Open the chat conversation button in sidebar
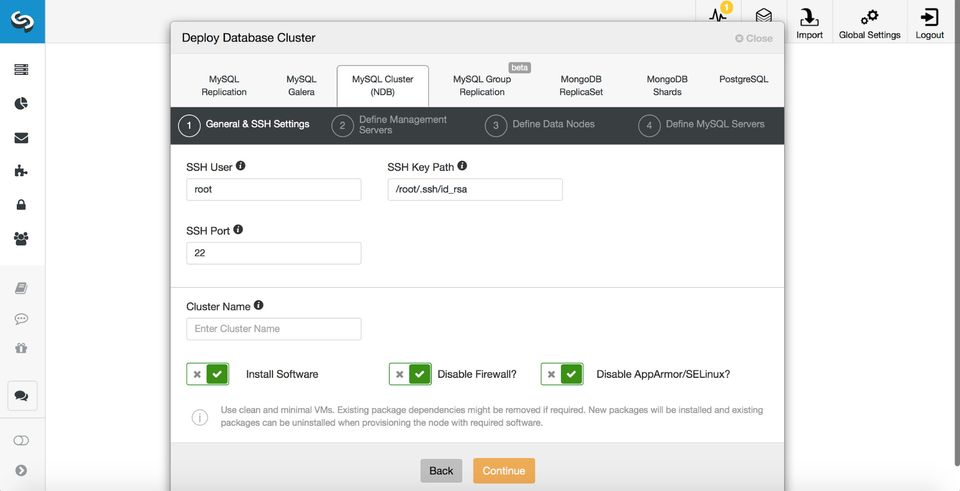The height and width of the screenshot is (491, 960). (x=22, y=395)
